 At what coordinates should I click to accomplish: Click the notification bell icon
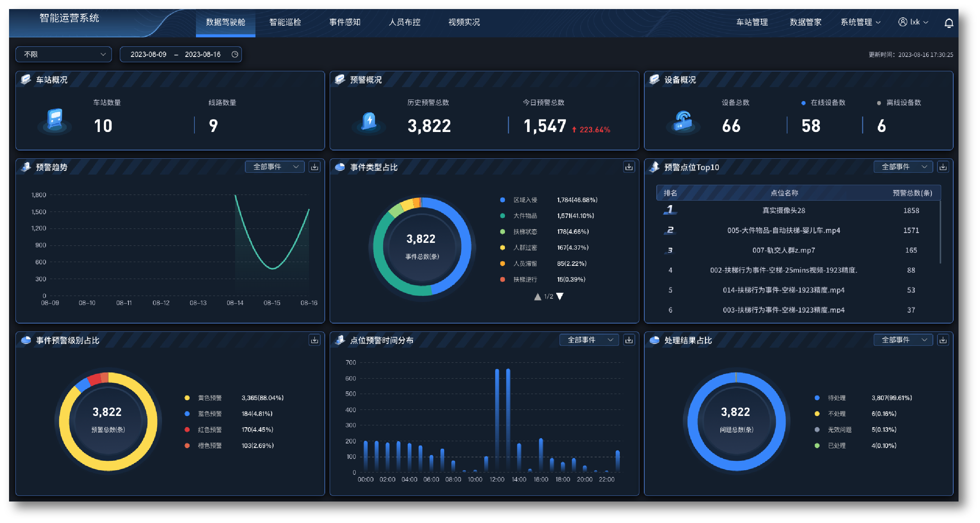948,23
